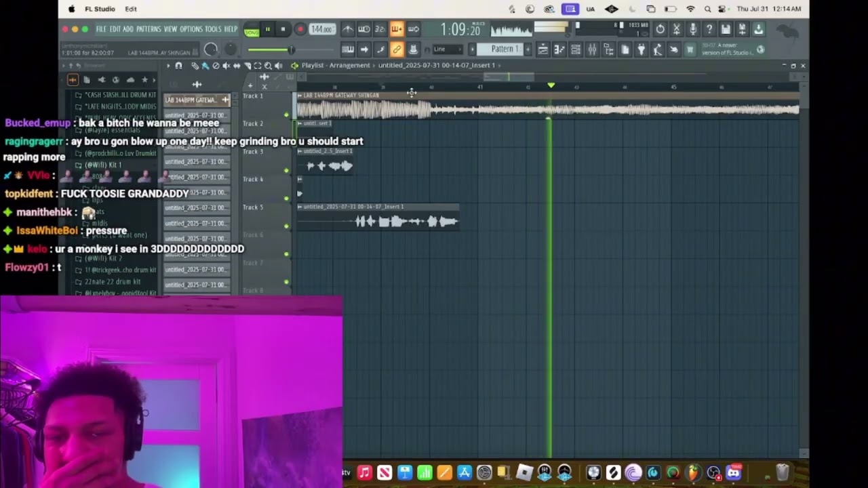Toggle the recording countdown 3-2-1 icon
868x488 pixels.
tap(380, 29)
